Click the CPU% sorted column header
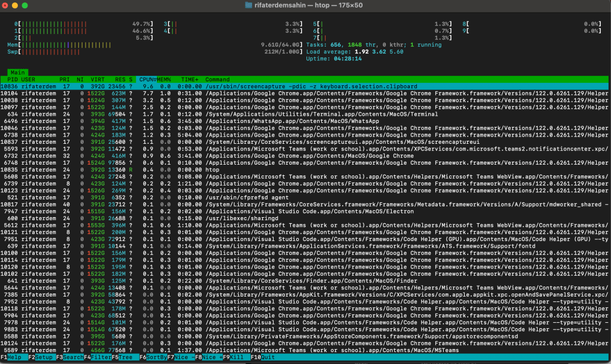This screenshot has height=364, width=611. (146, 79)
